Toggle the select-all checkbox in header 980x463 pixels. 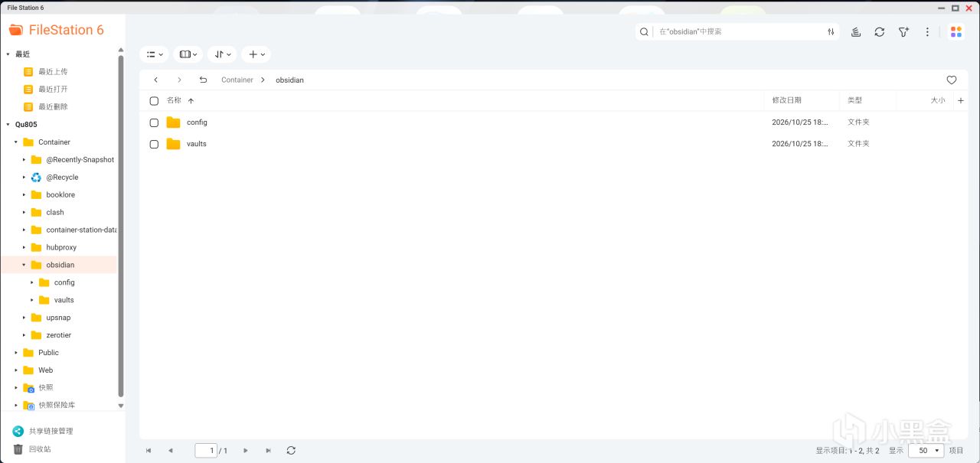pos(154,101)
